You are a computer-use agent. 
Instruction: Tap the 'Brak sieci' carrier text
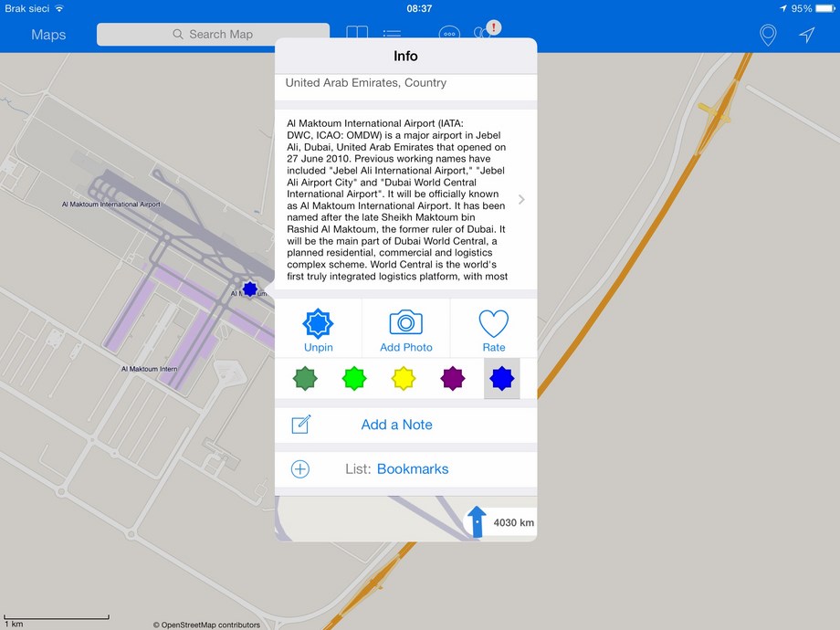click(x=26, y=8)
